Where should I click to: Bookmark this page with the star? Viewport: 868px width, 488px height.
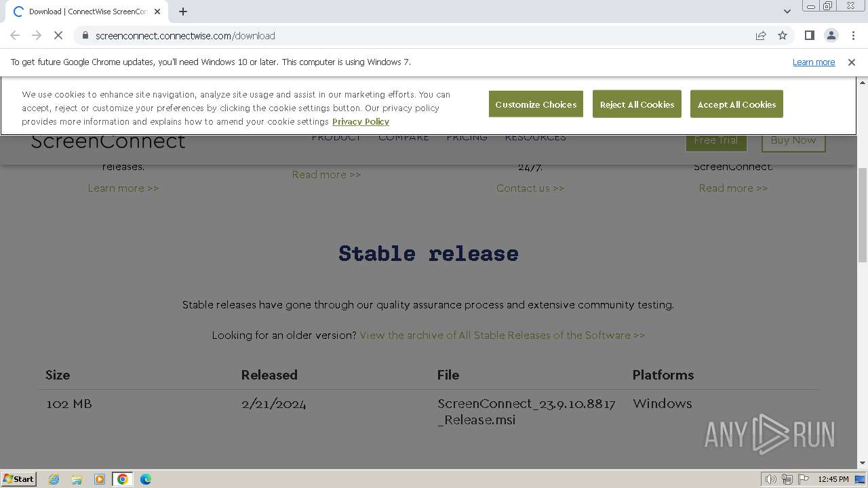783,36
